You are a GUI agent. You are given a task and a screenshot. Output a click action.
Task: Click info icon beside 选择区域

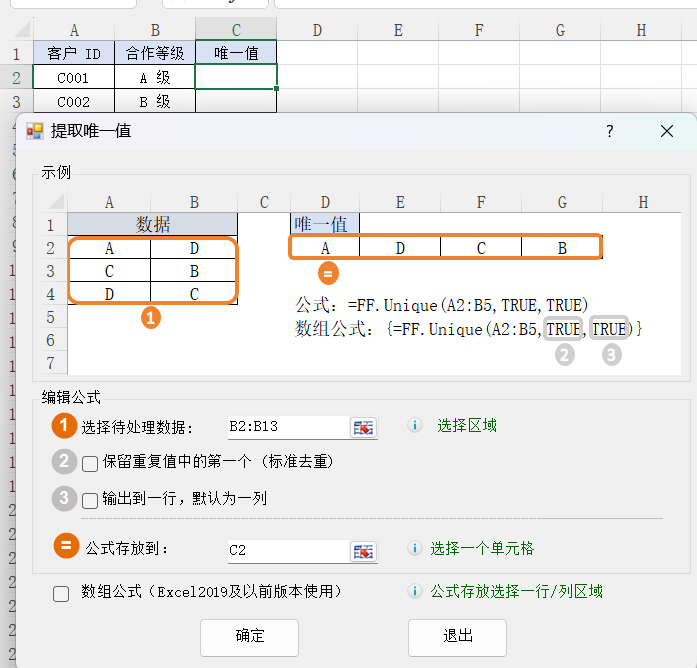tap(415, 426)
